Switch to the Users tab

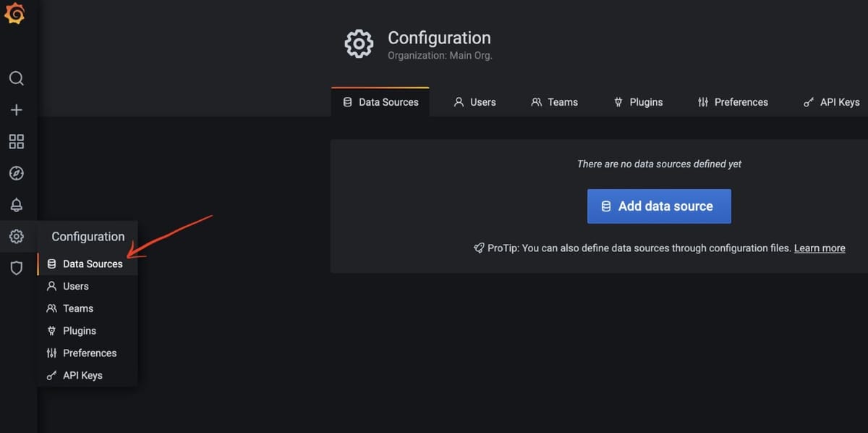pyautogui.click(x=475, y=102)
